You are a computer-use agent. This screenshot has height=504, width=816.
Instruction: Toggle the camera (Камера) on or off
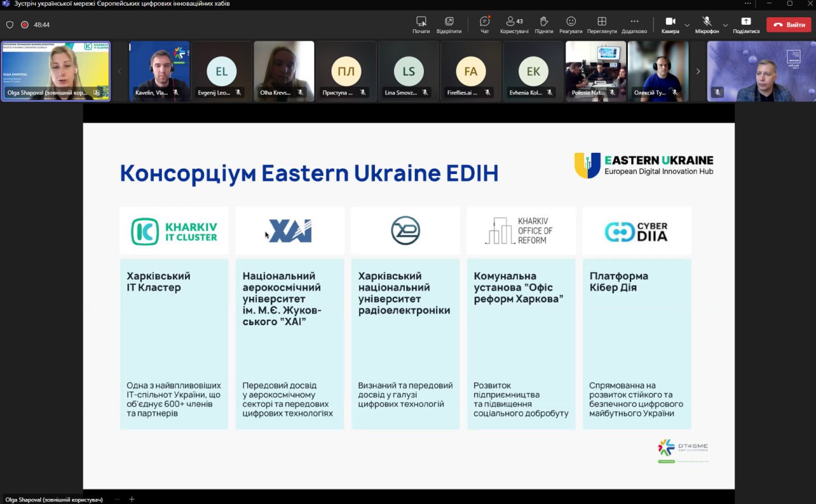(670, 24)
